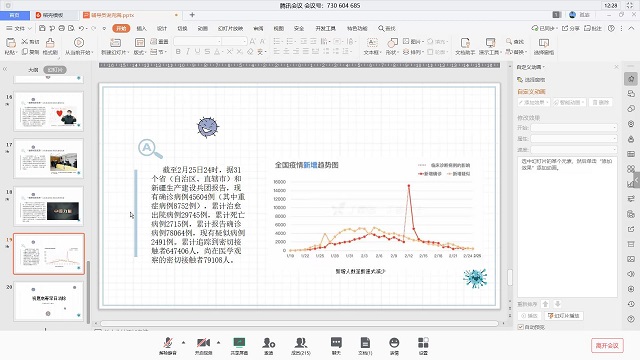The image size is (640, 360).
Task: Open the members list (215)
Action: [301, 342]
